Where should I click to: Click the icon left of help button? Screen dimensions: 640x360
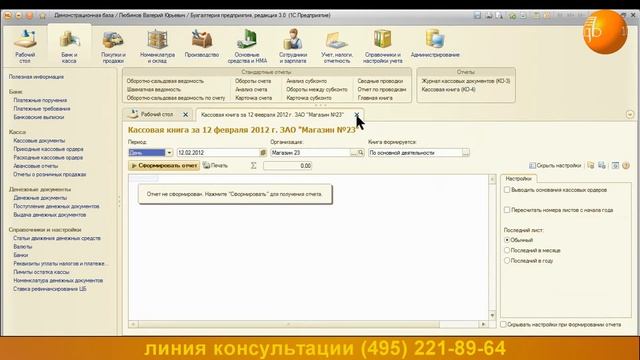click(x=615, y=165)
